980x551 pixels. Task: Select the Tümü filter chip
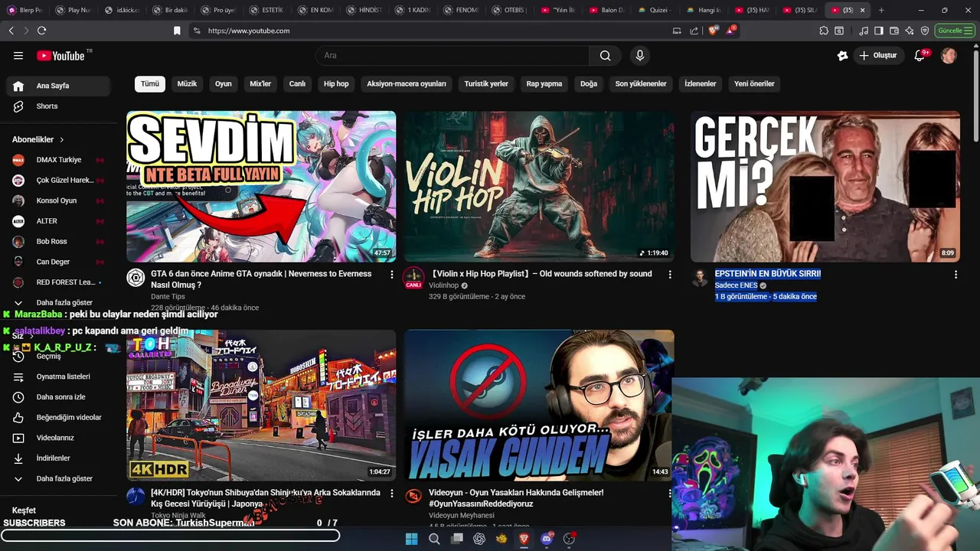tap(150, 83)
